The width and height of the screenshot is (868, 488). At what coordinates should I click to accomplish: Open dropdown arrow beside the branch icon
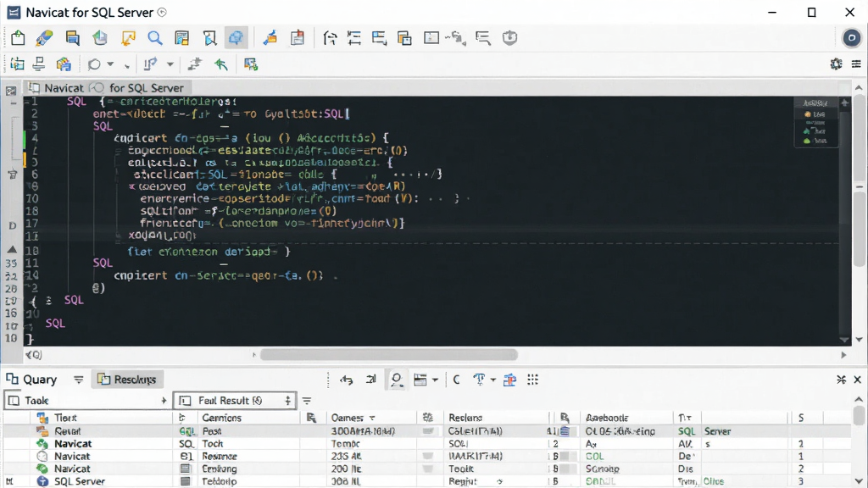pos(170,64)
